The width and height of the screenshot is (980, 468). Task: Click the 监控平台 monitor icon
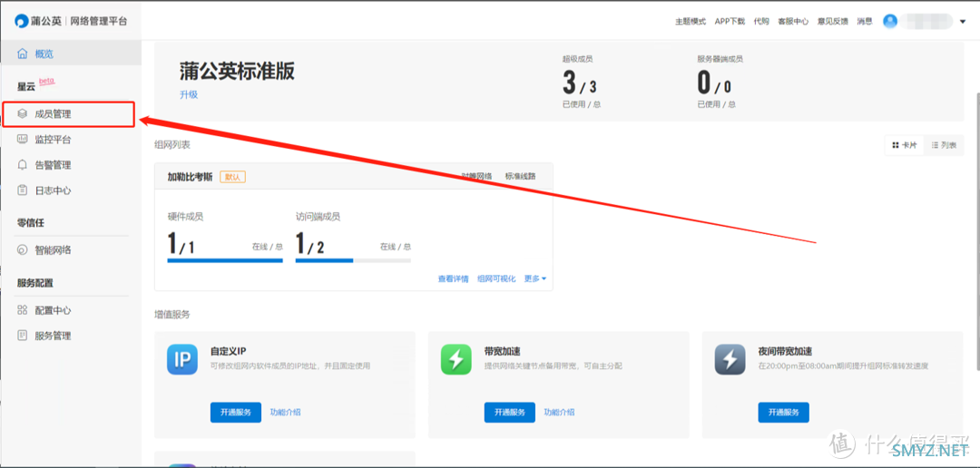pos(23,140)
